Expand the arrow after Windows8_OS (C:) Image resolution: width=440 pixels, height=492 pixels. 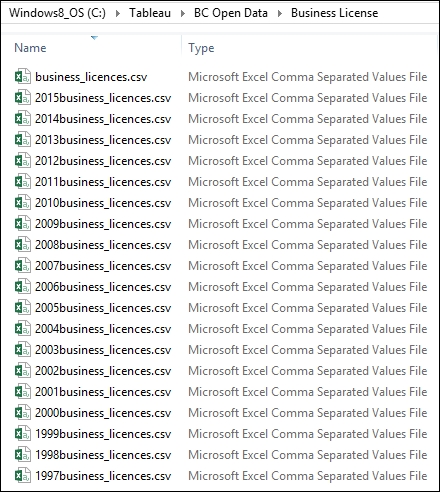(x=118, y=14)
